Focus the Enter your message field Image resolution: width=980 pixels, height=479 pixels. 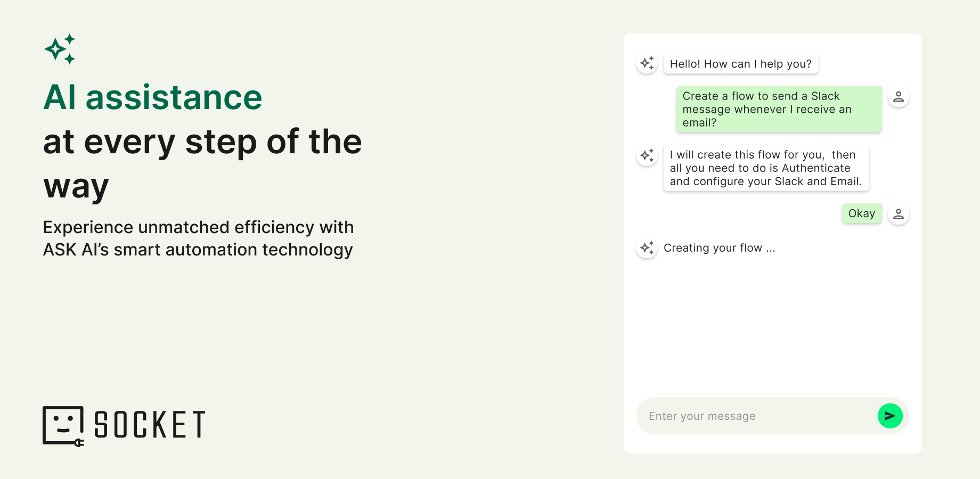[756, 416]
